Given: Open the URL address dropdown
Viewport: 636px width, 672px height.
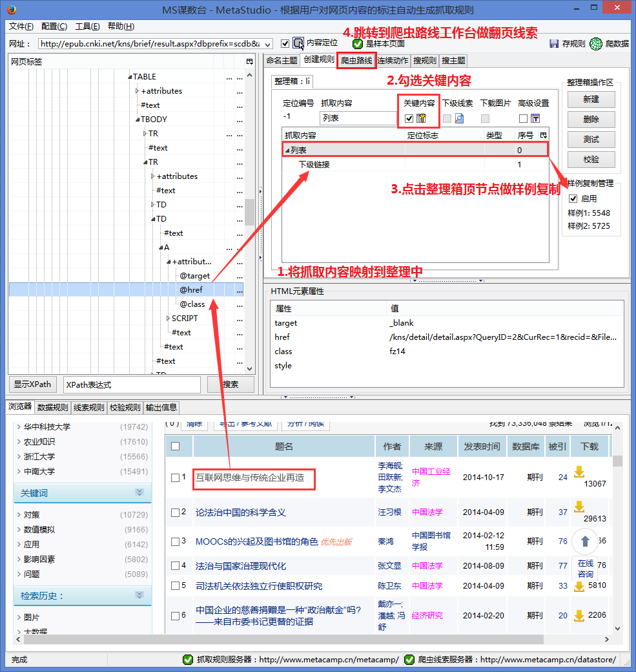Looking at the screenshot, I should point(268,44).
